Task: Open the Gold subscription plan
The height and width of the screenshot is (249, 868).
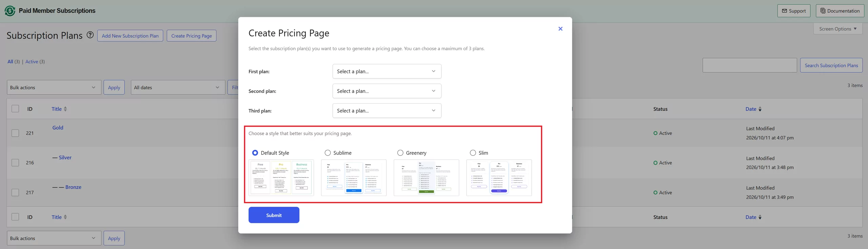Action: (58, 128)
